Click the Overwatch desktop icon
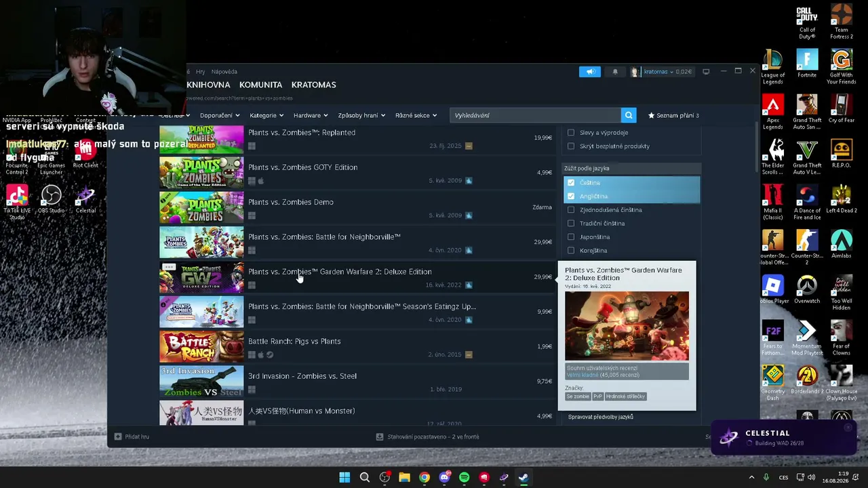The image size is (868, 488). (x=807, y=290)
